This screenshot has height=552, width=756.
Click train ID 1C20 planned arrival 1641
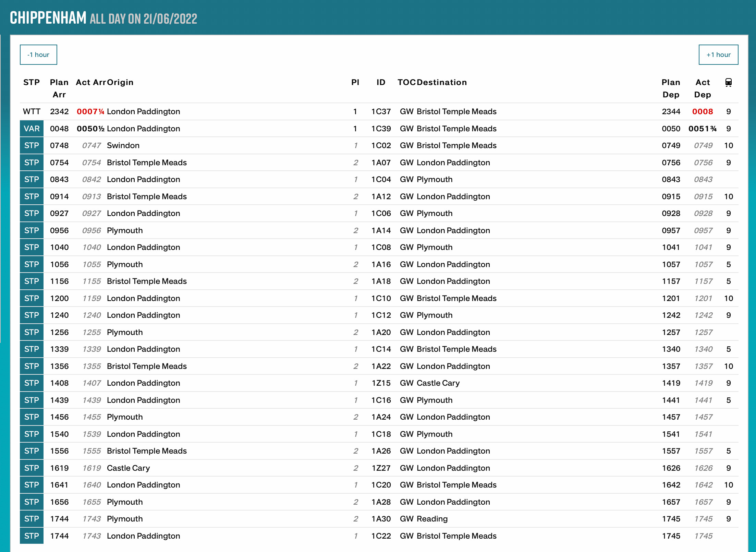[x=381, y=485]
